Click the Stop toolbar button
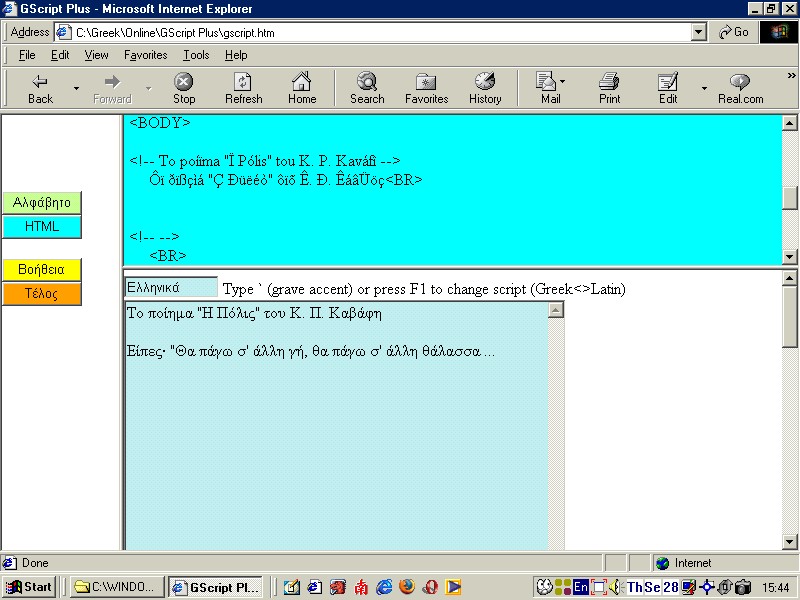Screen dimensions: 800x600 (184, 88)
